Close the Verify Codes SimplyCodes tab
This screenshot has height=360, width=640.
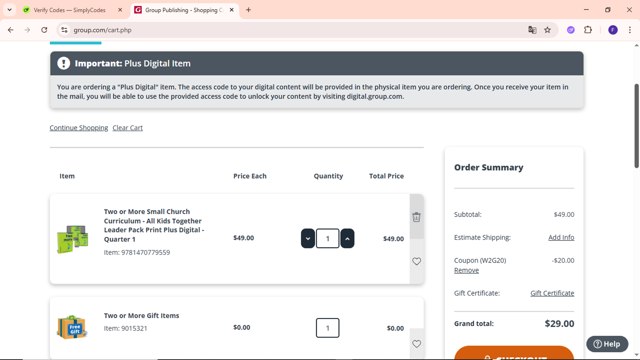pyautogui.click(x=120, y=10)
